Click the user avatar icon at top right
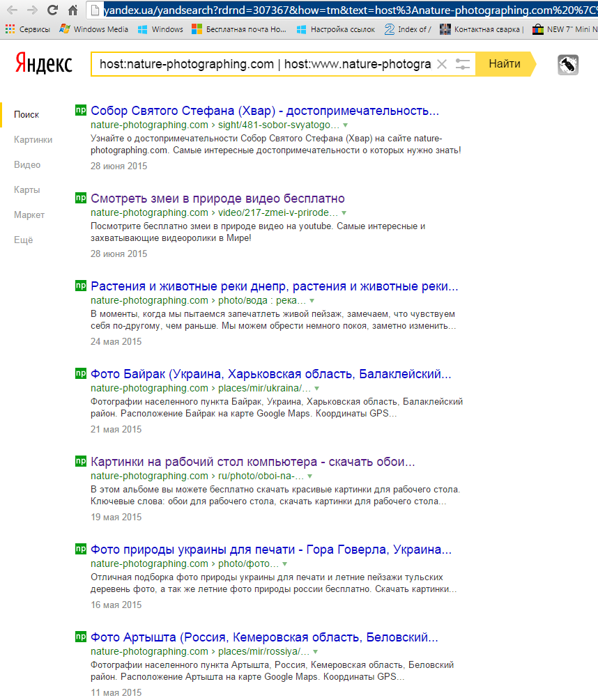 [569, 65]
